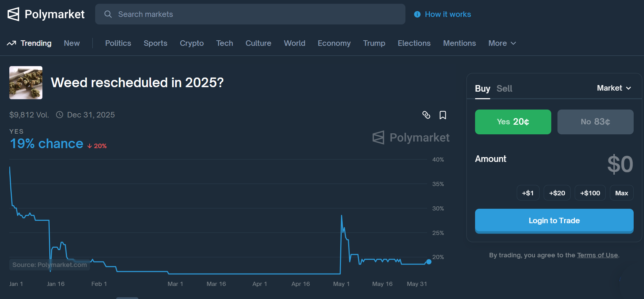Click the May 1 axis label
This screenshot has height=299, width=644.
pyautogui.click(x=341, y=284)
